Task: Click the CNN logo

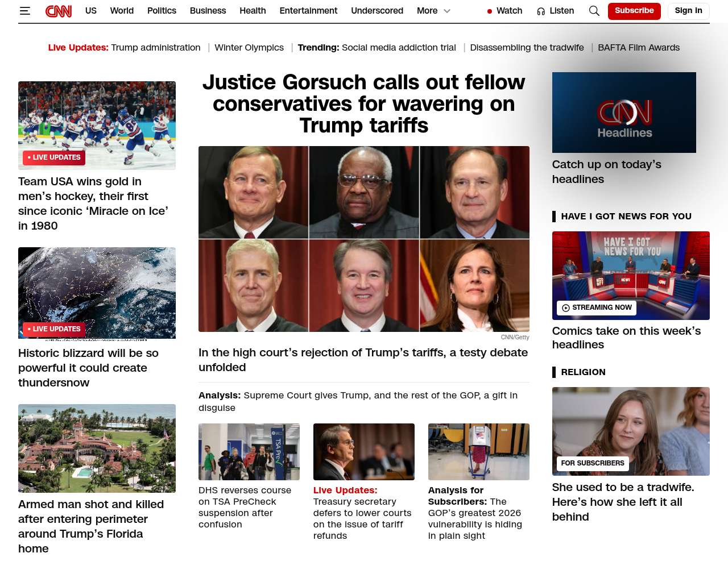Action: 59,11
